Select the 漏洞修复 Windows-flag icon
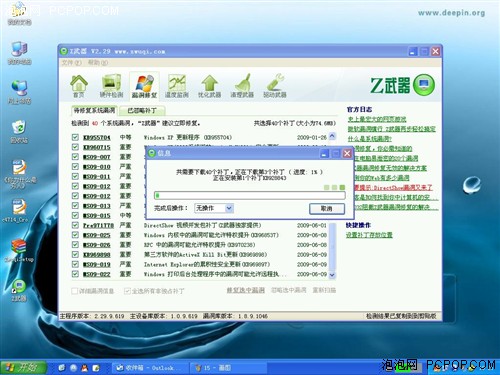 click(x=144, y=86)
